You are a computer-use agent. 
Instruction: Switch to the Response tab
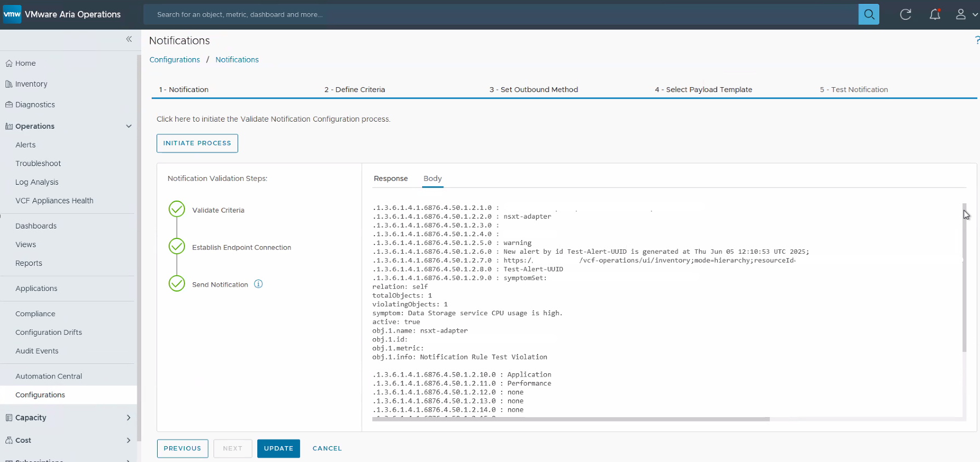390,179
